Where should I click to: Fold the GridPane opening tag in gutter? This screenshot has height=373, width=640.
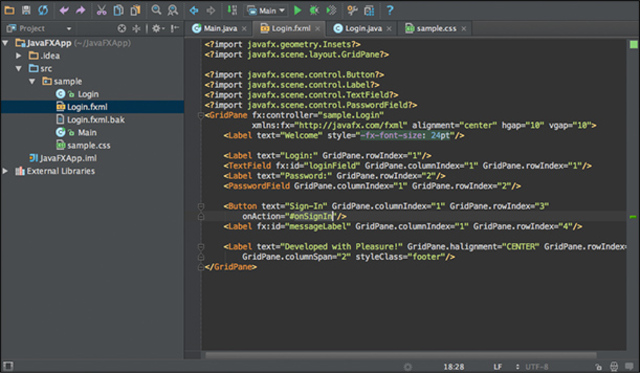(x=201, y=115)
